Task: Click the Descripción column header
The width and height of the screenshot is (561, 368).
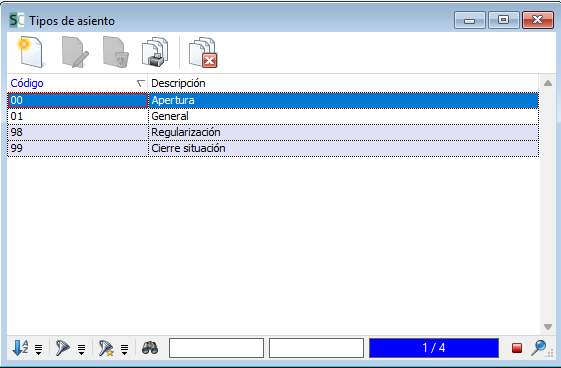Action: pyautogui.click(x=343, y=83)
